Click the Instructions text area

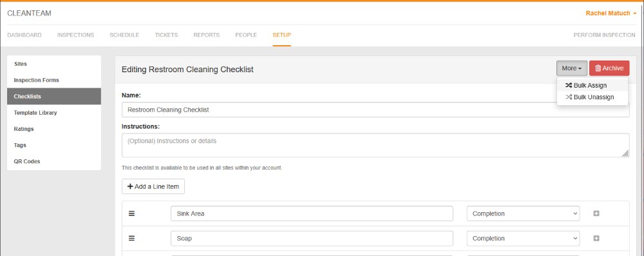[375, 145]
